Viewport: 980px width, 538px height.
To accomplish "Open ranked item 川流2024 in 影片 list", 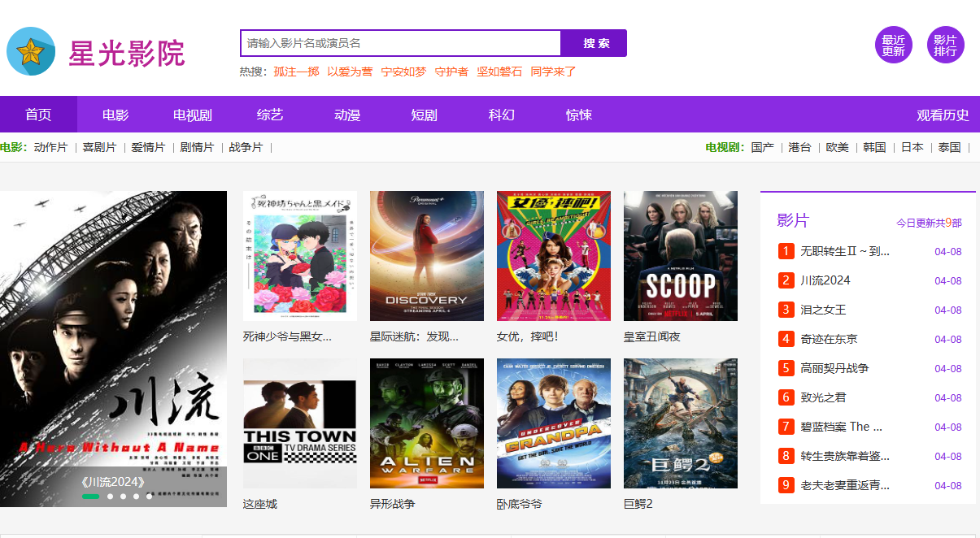I will coord(825,280).
